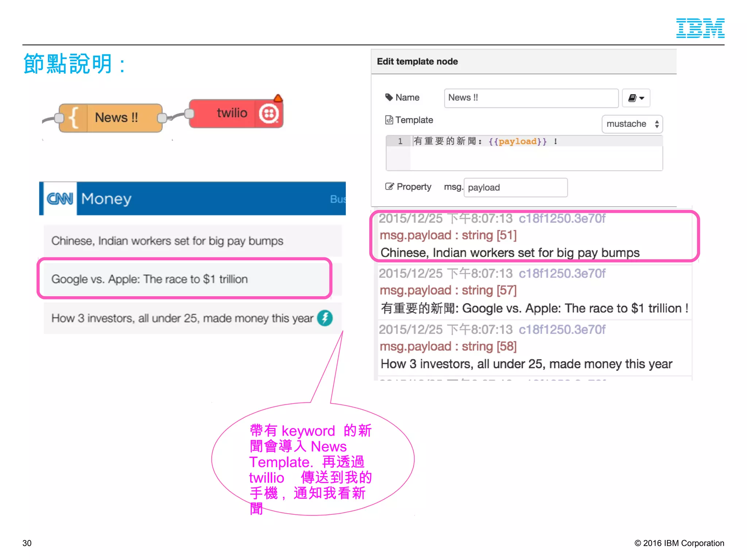Click the input port of twilio node
Image resolution: width=747 pixels, height=560 pixels.
189,113
